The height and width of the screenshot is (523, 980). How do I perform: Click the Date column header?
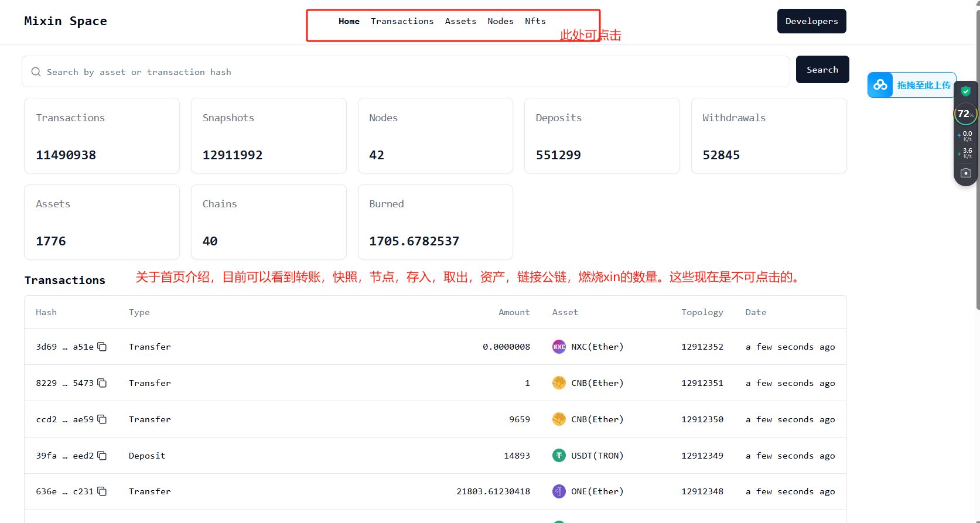point(756,312)
